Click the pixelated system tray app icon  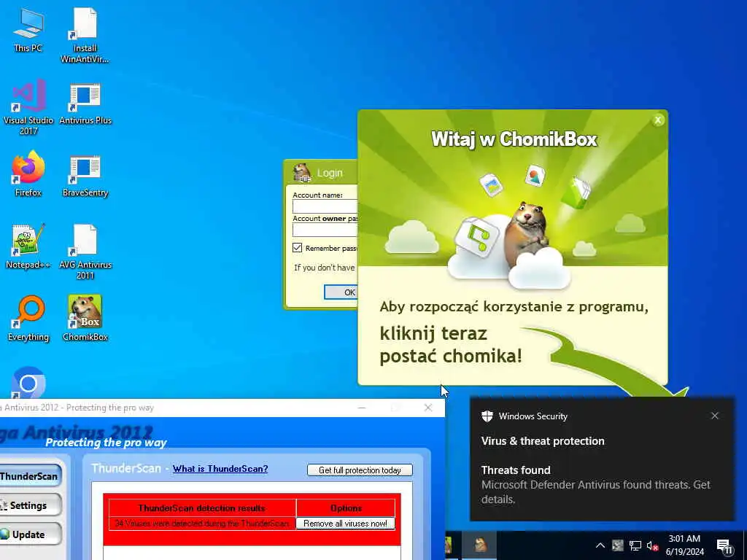(617, 545)
